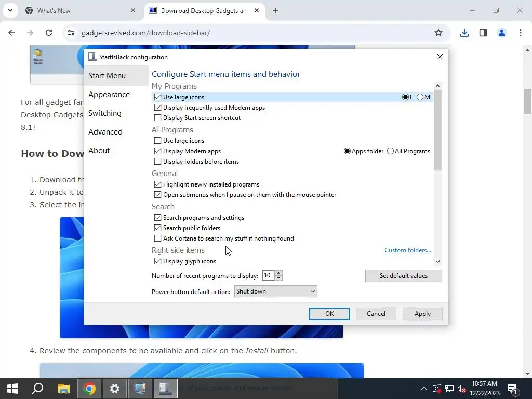Viewport: 532px width, 399px height.
Task: Open notification center icon
Action: [x=513, y=389]
